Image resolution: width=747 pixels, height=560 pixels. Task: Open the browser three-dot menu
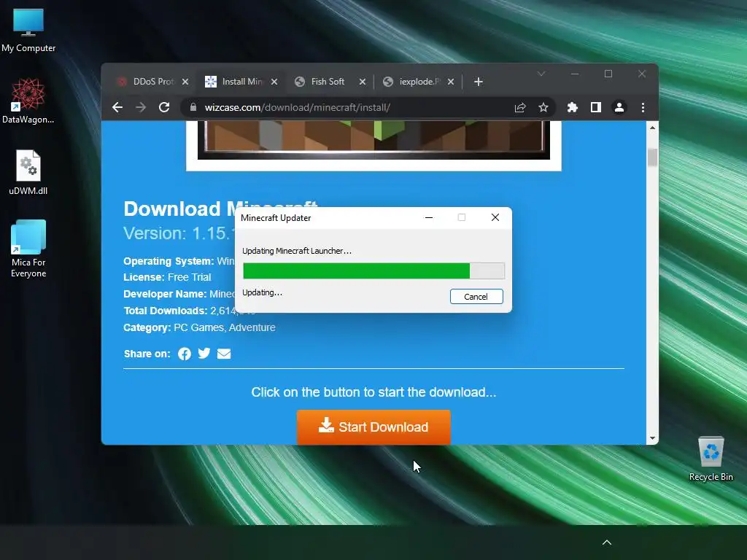coord(643,108)
